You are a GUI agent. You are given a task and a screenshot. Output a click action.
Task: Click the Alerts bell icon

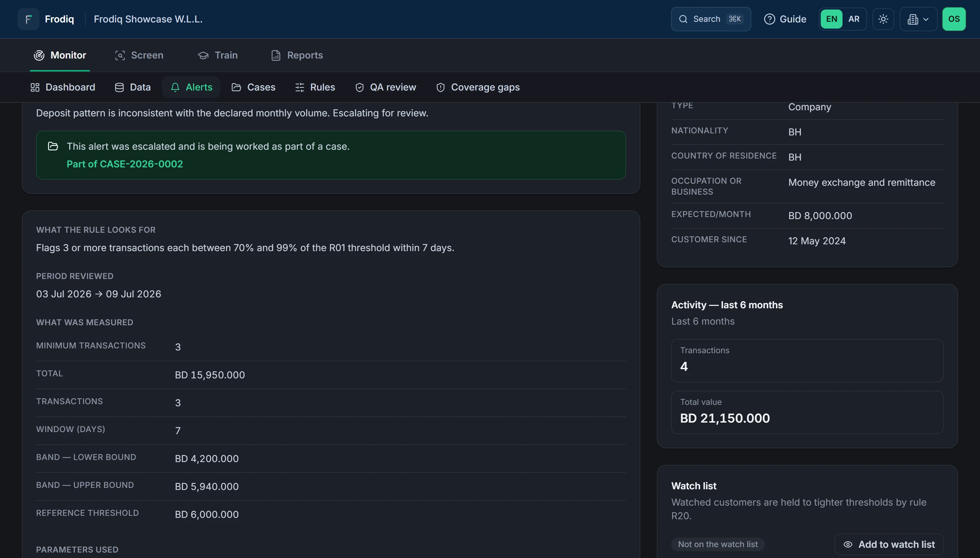(x=175, y=88)
